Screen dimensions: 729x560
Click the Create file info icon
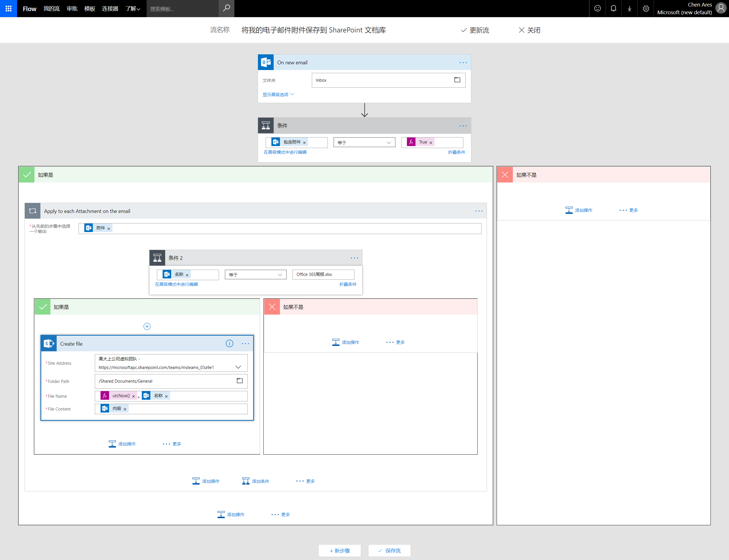229,343
